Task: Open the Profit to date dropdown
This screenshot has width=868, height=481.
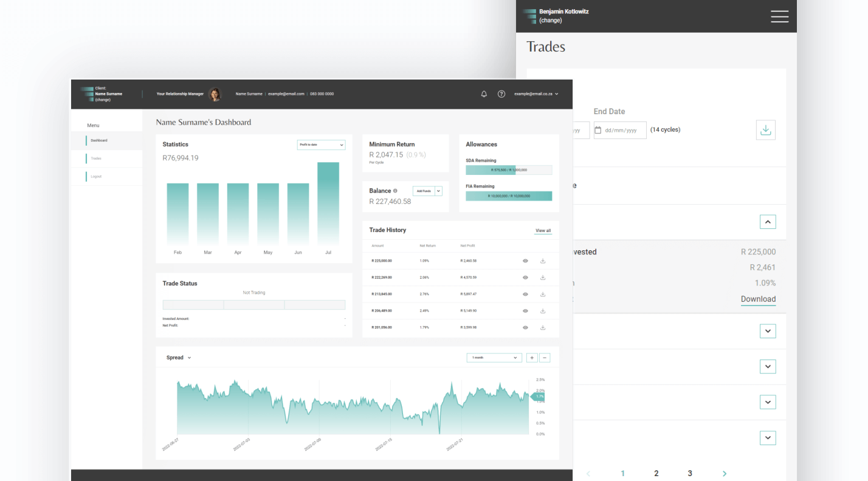Action: (x=321, y=145)
